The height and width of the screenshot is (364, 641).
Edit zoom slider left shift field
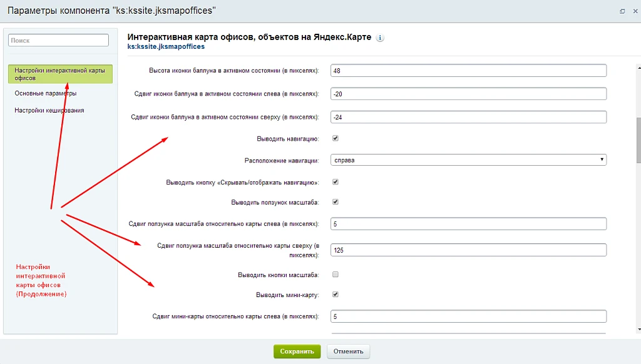pyautogui.click(x=468, y=224)
